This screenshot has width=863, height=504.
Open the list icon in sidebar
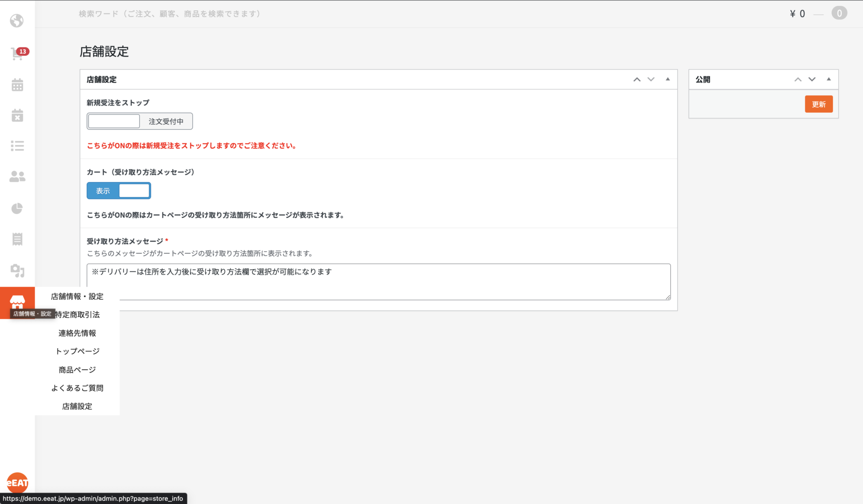[x=17, y=146]
